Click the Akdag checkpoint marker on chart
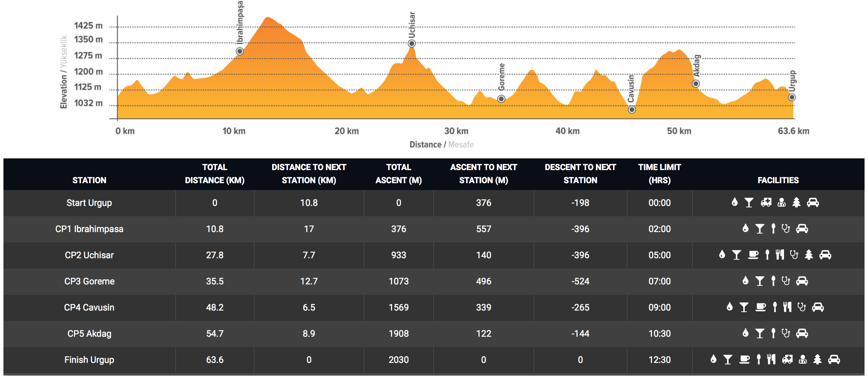 coord(696,84)
